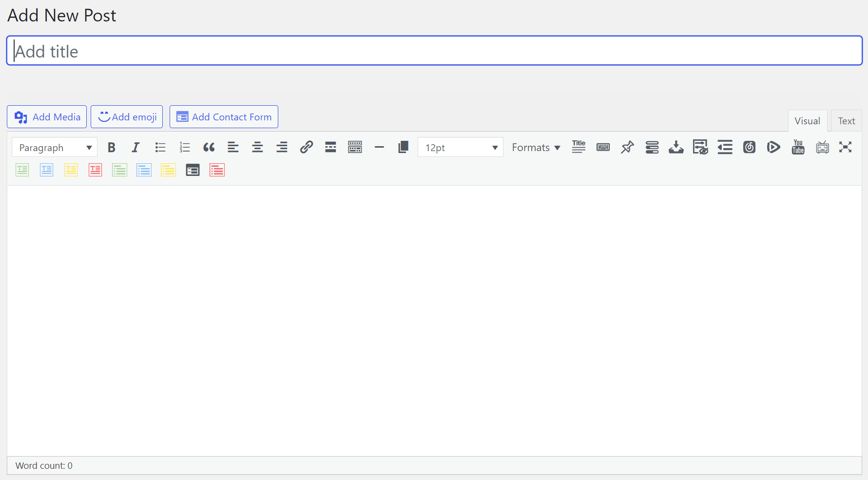Insert a hyperlink
This screenshot has width=868, height=480.
pyautogui.click(x=306, y=147)
